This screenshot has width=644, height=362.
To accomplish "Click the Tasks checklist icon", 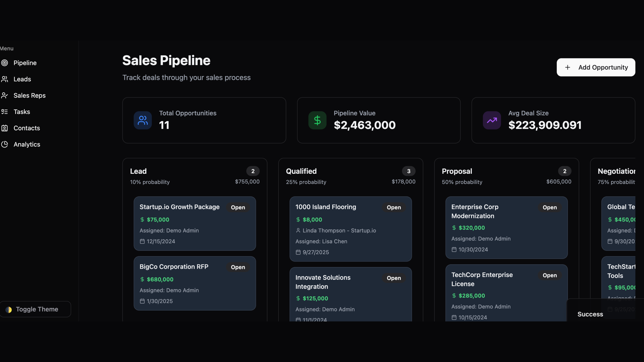I will [x=5, y=112].
